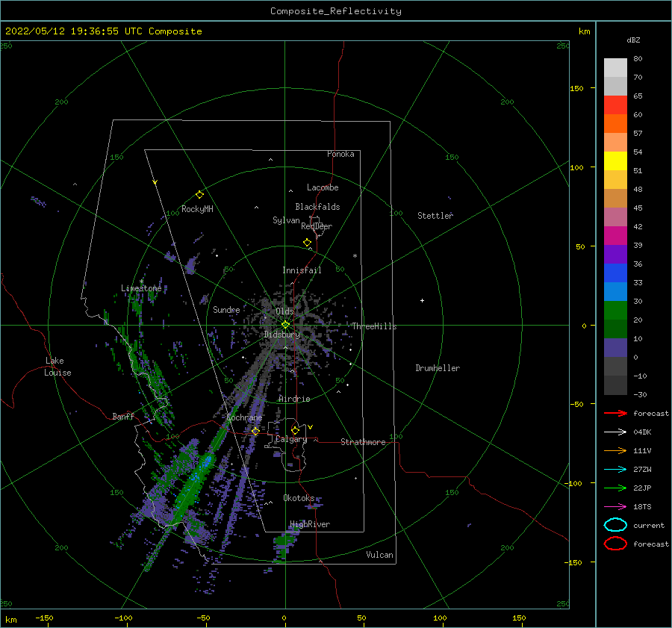Click the Ponoka city label
Viewport: 672px width, 628px height.
[x=340, y=154]
